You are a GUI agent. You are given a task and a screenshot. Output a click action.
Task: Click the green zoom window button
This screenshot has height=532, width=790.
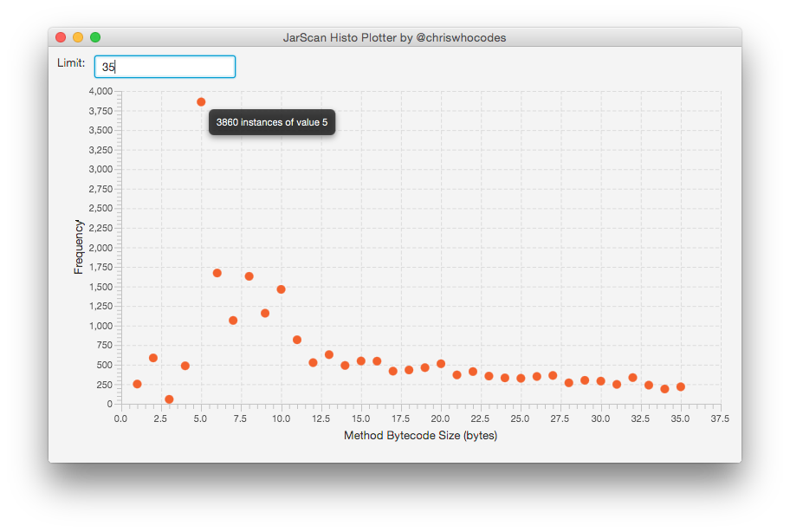(x=95, y=37)
